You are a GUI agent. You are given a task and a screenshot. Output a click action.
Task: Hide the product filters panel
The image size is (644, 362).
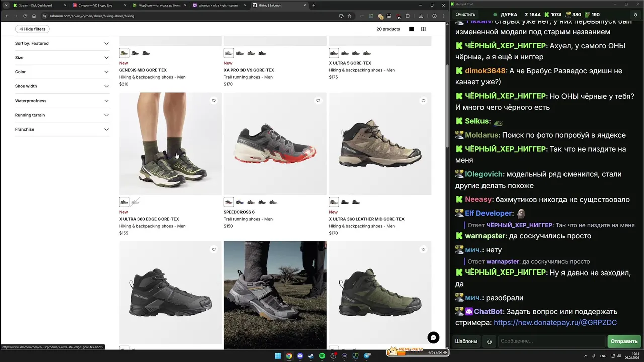pyautogui.click(x=33, y=29)
